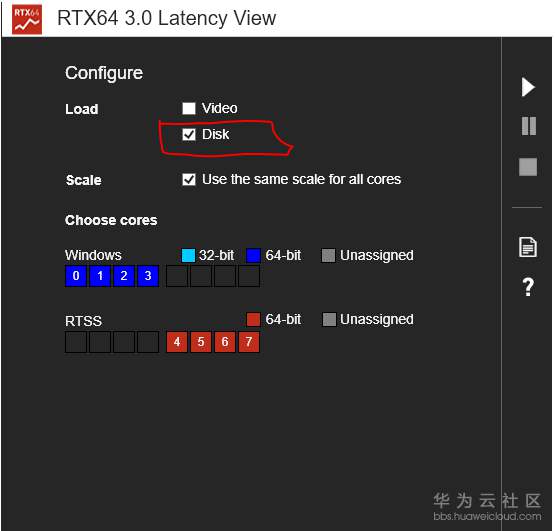
Task: Pause the latency measurement
Action: pos(529,126)
